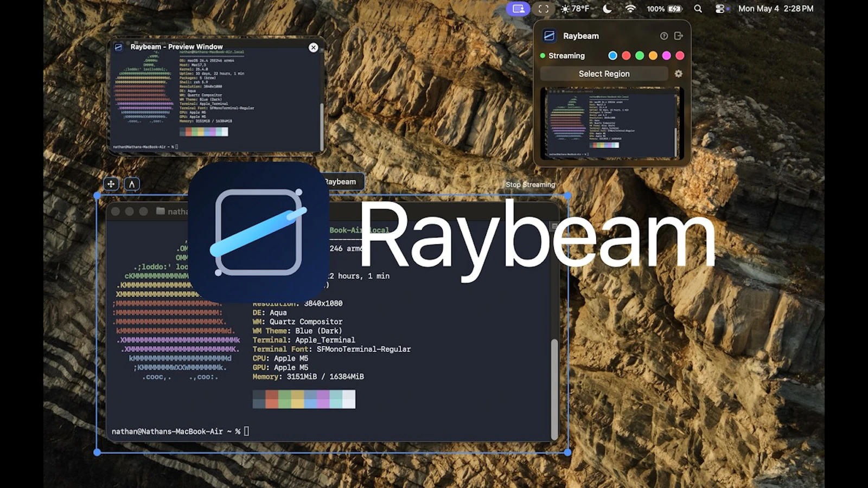Open Raybeam settings gear icon
The image size is (868, 488).
click(x=678, y=74)
